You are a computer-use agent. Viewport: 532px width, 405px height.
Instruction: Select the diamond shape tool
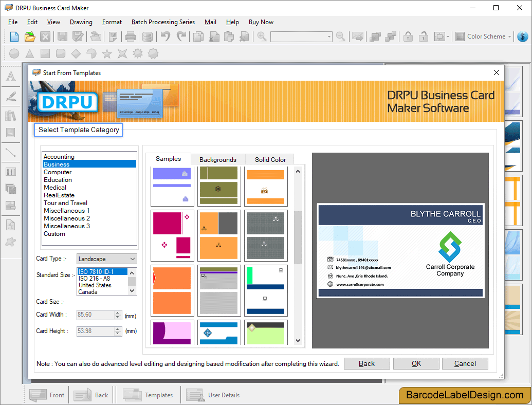coord(76,53)
